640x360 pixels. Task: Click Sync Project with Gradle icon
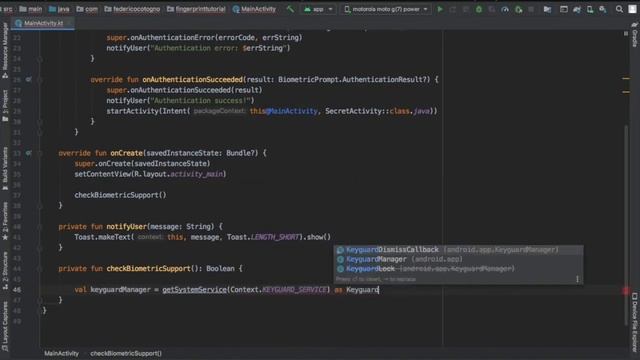pyautogui.click(x=577, y=9)
